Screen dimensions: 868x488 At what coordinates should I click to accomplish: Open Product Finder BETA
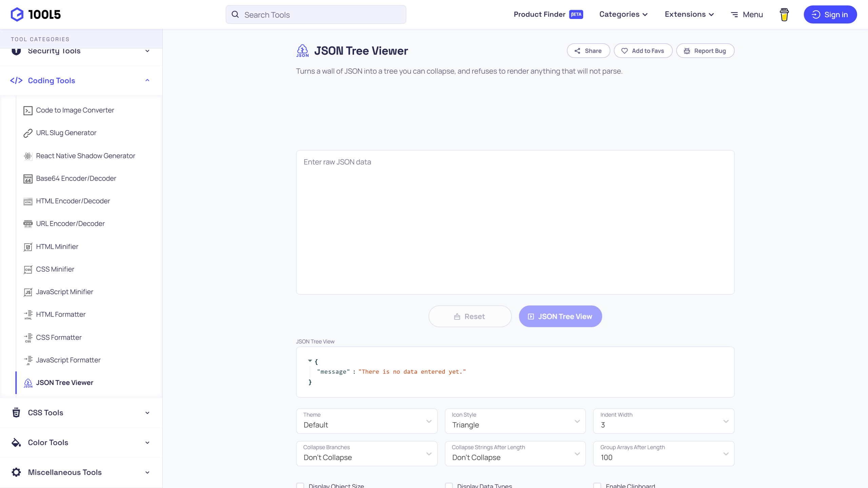point(548,14)
